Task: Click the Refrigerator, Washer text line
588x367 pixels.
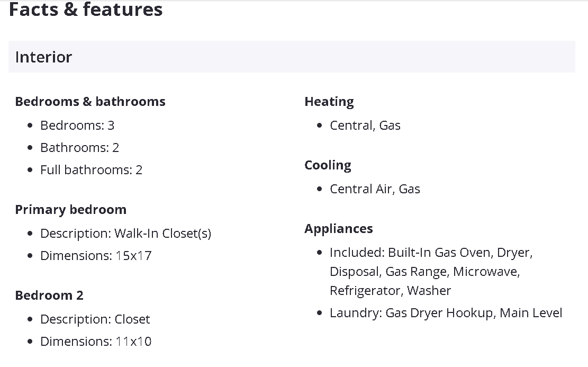Action: click(390, 291)
